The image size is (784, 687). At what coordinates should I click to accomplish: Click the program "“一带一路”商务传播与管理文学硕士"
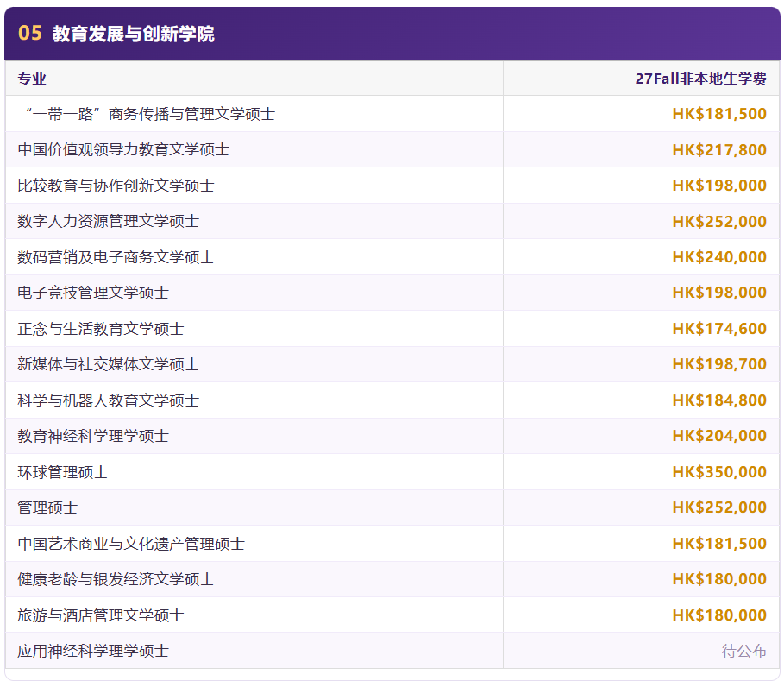(x=150, y=114)
